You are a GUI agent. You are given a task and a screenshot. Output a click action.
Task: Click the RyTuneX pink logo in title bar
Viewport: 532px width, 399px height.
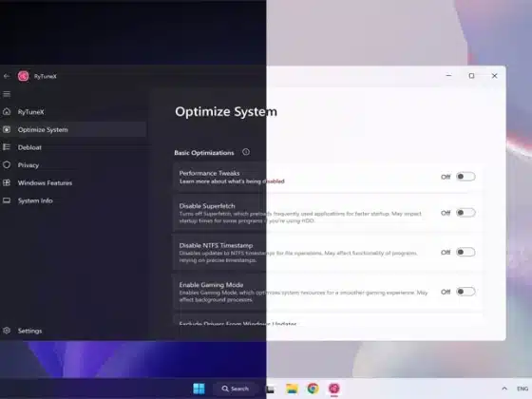(x=24, y=76)
